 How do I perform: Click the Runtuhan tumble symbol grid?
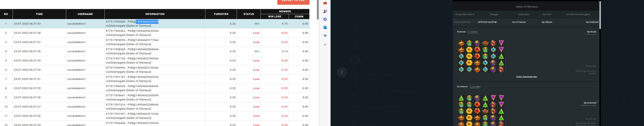pyautogui.click(x=481, y=110)
